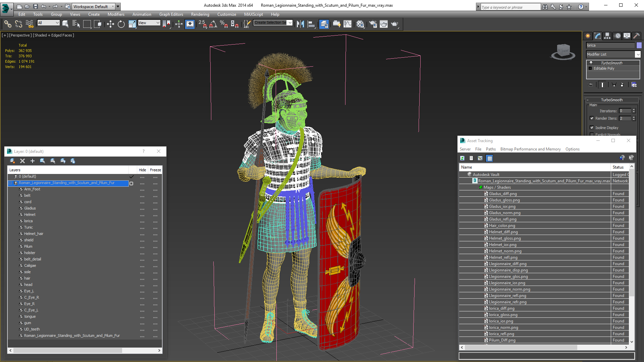Open the Material Editor
This screenshot has height=362, width=644.
[360, 24]
